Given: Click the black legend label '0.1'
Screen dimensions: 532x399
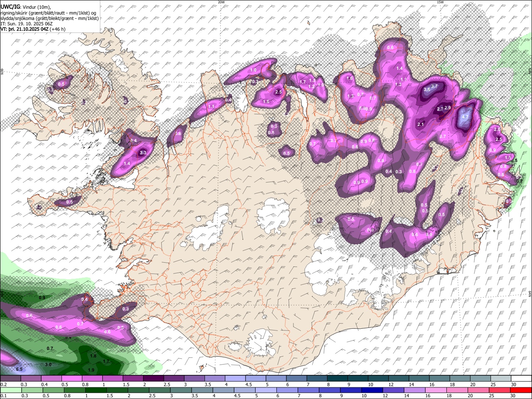Looking at the screenshot, I should (x=3, y=396).
